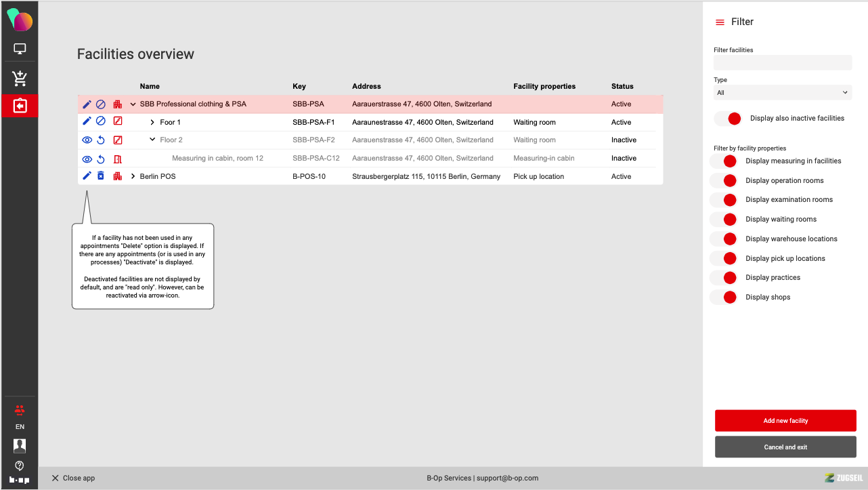868x490 pixels.
Task: Turn off Display shops toggle
Action: click(723, 298)
